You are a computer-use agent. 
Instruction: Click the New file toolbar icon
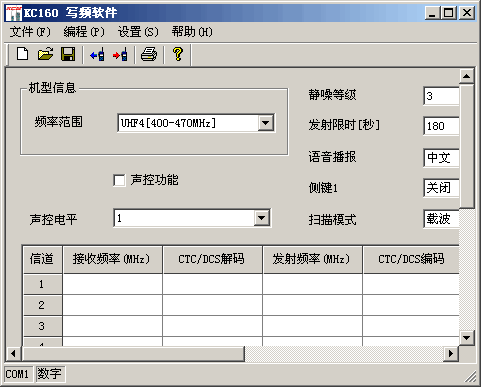[22, 54]
